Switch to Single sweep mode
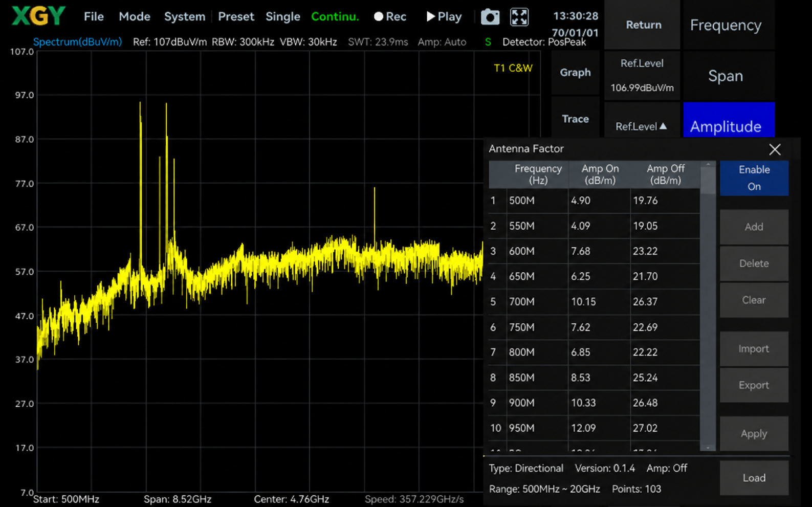The height and width of the screenshot is (507, 812). click(282, 17)
